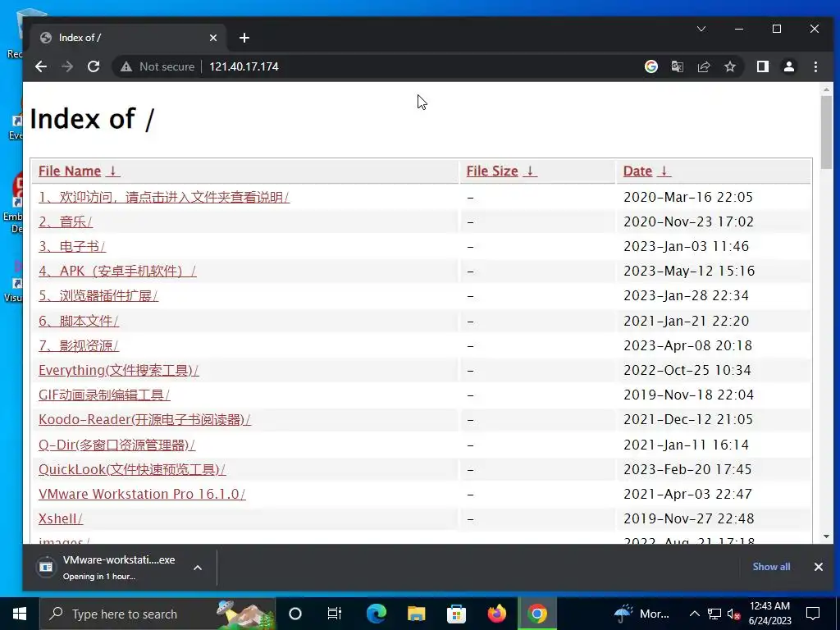Open Chrome's three-dot menu

click(815, 66)
